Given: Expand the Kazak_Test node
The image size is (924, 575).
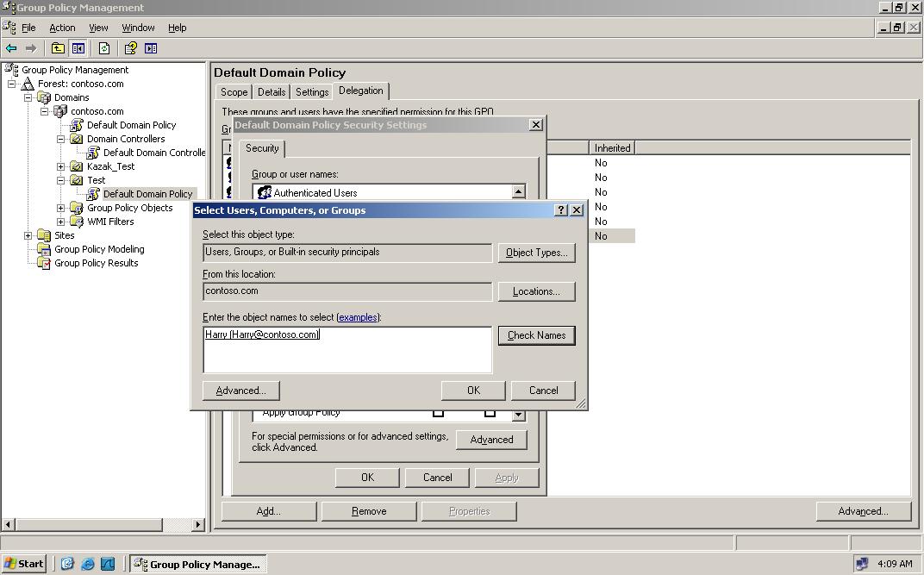Looking at the screenshot, I should click(60, 166).
